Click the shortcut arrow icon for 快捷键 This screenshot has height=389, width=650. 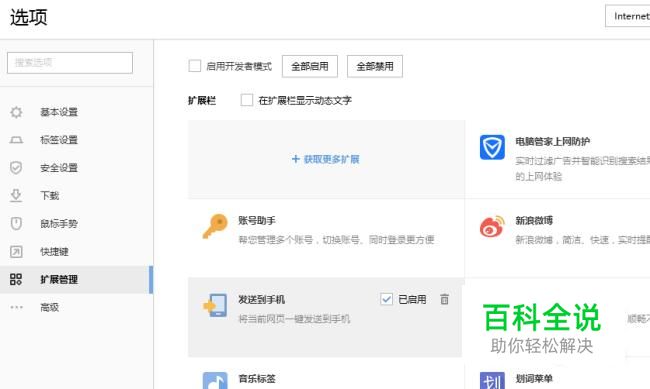(16, 251)
